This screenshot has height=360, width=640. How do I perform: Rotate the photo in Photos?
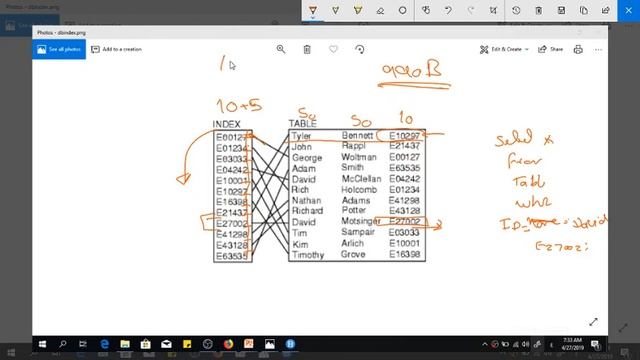(360, 49)
